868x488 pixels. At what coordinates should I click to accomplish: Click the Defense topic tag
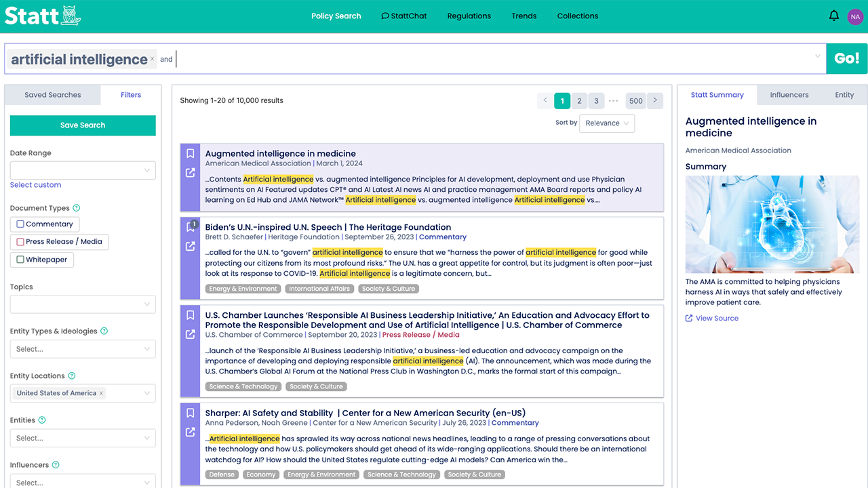point(222,474)
